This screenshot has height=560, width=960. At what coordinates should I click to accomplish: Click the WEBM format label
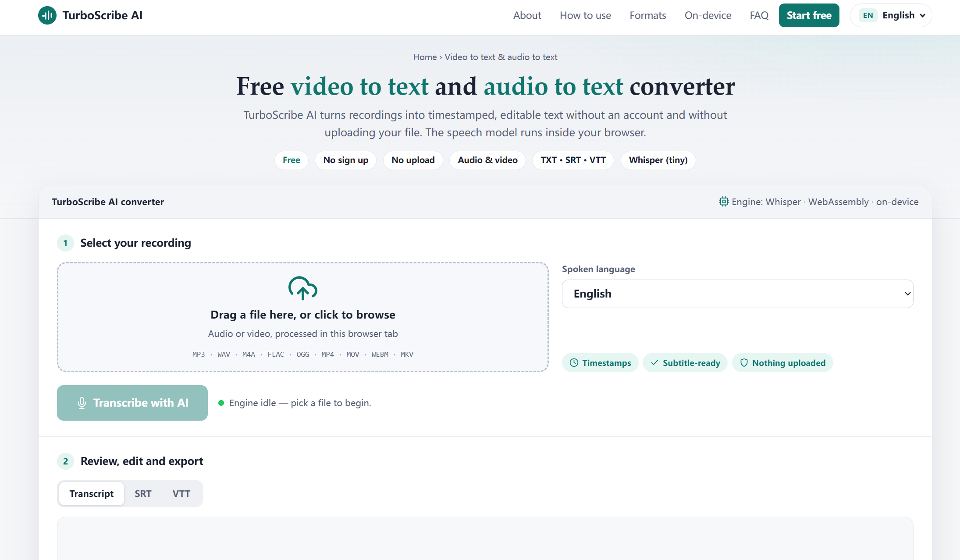pyautogui.click(x=380, y=354)
